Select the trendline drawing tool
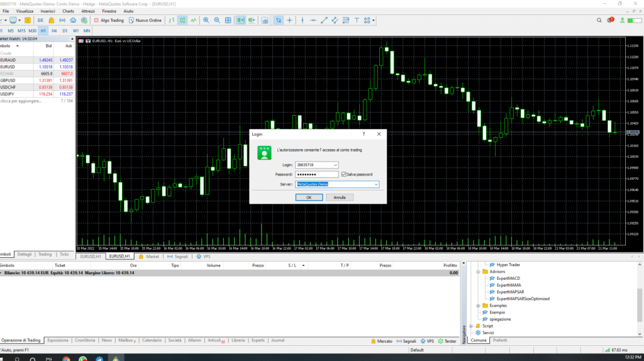This screenshot has height=361, width=644. (324, 20)
